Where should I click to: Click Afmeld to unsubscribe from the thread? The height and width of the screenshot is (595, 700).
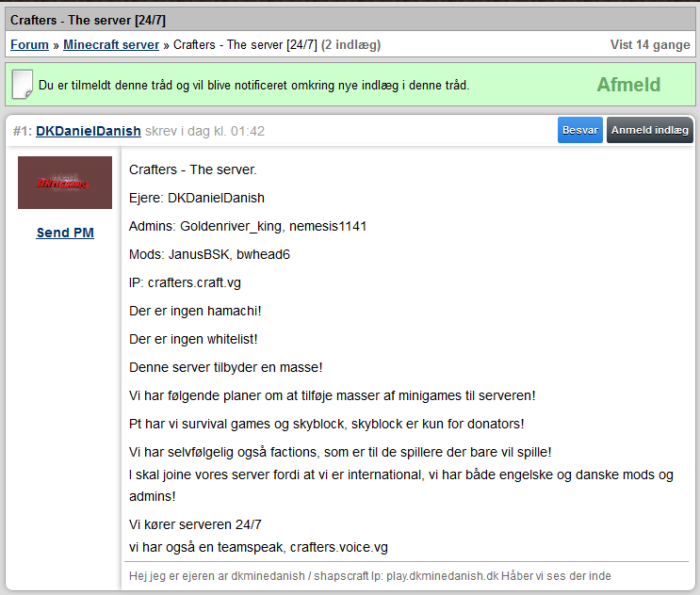[628, 85]
